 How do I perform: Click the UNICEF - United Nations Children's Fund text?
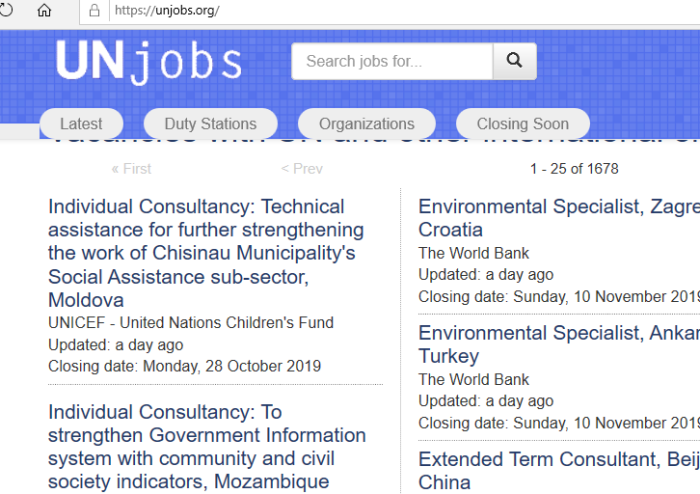pos(191,322)
